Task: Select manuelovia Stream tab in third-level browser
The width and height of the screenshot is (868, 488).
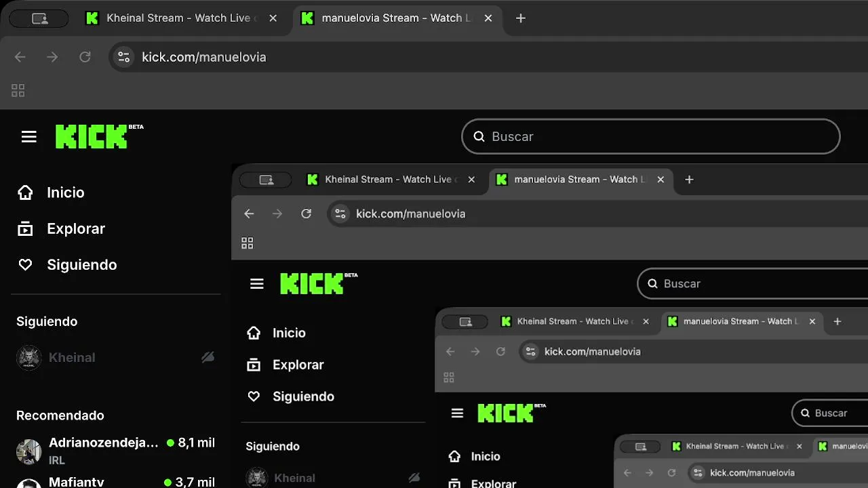Action: [x=743, y=321]
